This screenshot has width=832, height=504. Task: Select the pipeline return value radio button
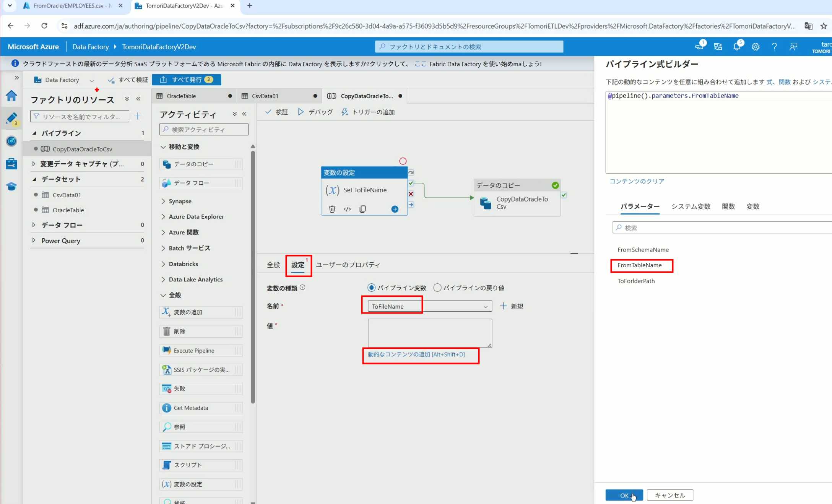(437, 288)
